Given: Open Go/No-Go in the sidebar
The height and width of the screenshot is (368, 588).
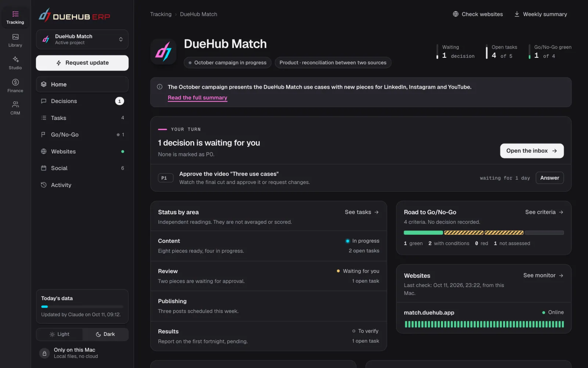Looking at the screenshot, I should (x=82, y=135).
